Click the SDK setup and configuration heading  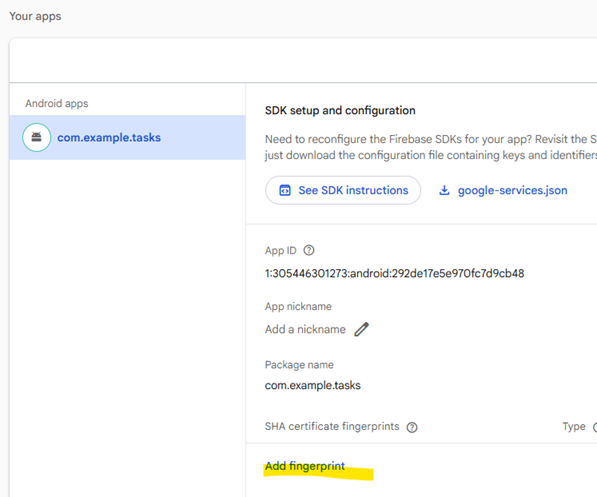click(340, 110)
